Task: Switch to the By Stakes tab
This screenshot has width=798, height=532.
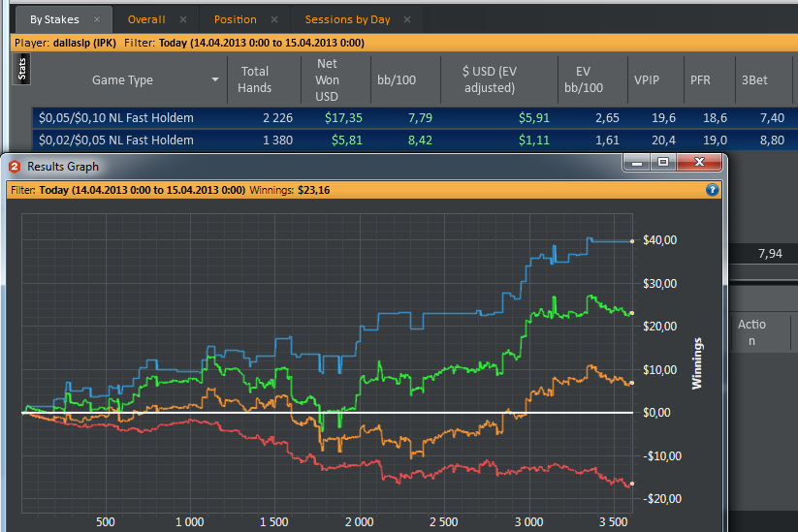Action: (x=54, y=19)
